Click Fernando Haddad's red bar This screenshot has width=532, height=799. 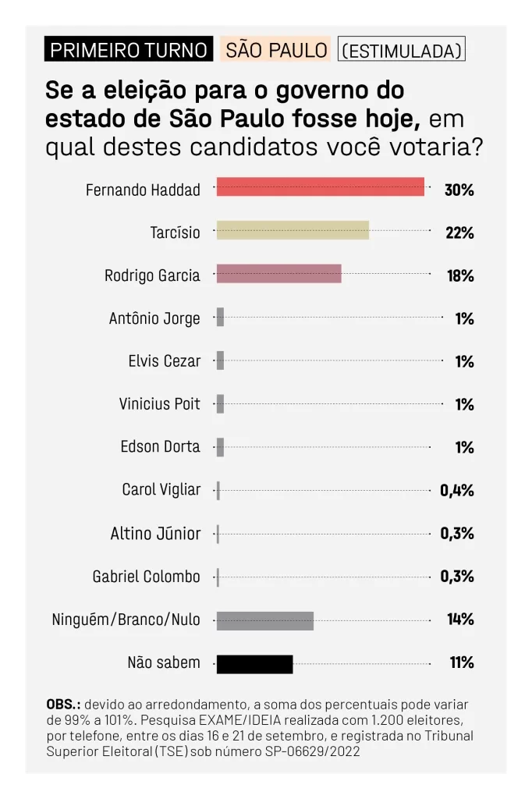pyautogui.click(x=321, y=187)
